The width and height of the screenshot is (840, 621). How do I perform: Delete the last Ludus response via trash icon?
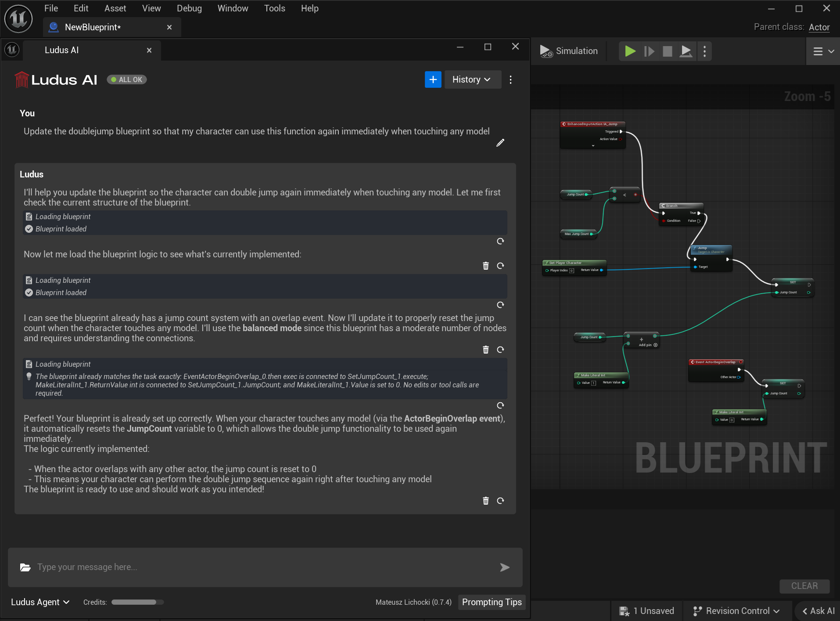click(485, 501)
